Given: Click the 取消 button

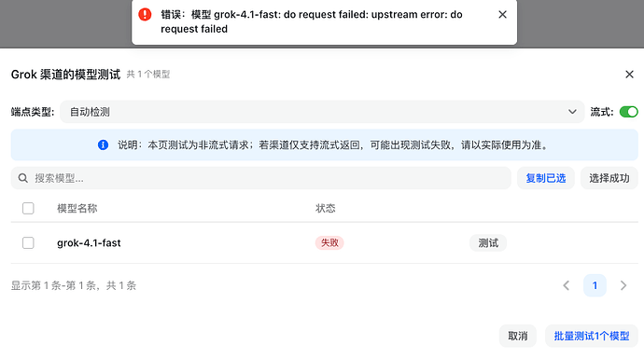Looking at the screenshot, I should click(x=517, y=336).
